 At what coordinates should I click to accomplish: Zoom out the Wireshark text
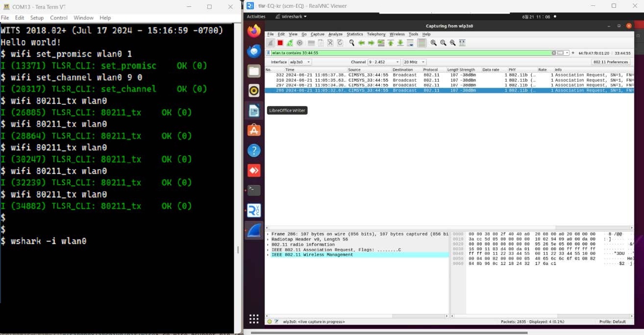point(444,43)
